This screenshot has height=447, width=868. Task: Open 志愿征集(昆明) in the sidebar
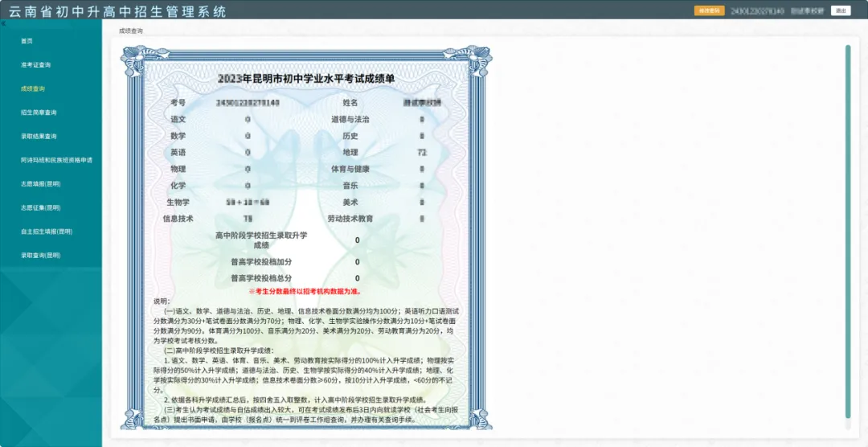pyautogui.click(x=40, y=207)
